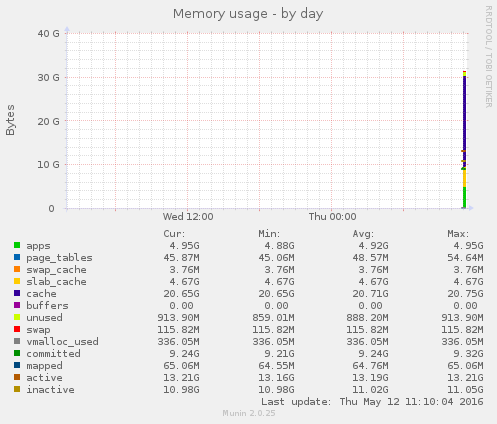Select the 'page_tables' legend label

point(59,258)
